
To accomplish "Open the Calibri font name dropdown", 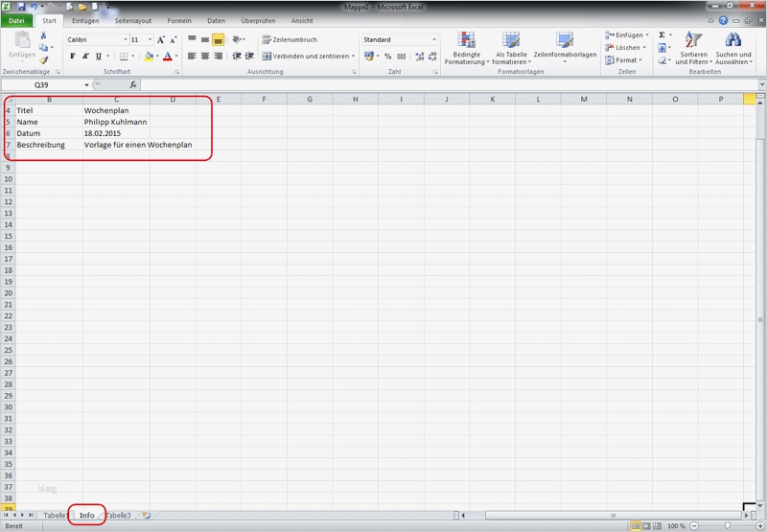I will tap(126, 39).
